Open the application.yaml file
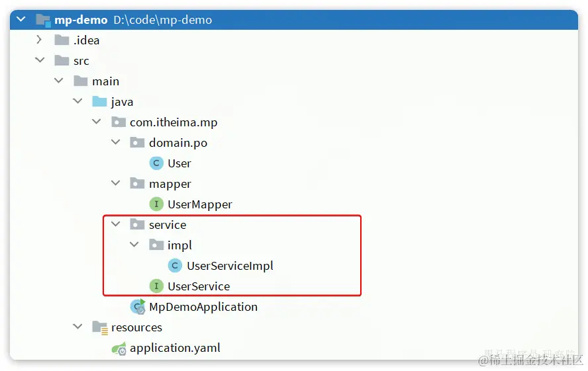Viewport: 588px width, 371px height. click(175, 348)
